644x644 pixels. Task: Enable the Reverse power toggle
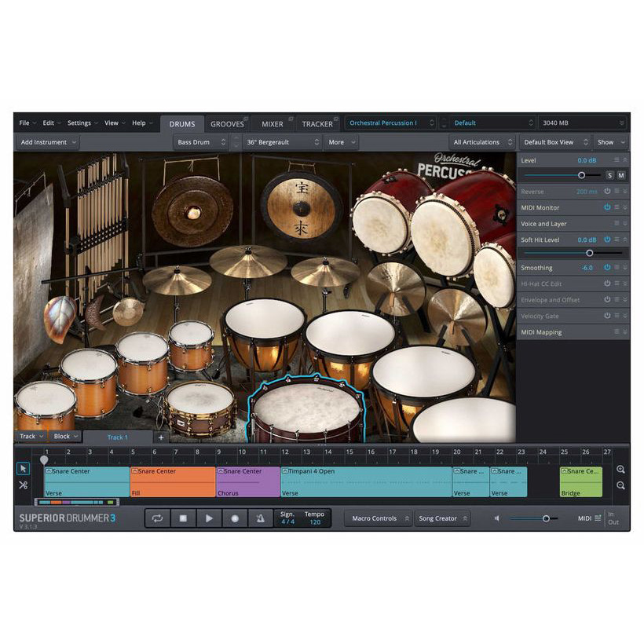point(607,192)
